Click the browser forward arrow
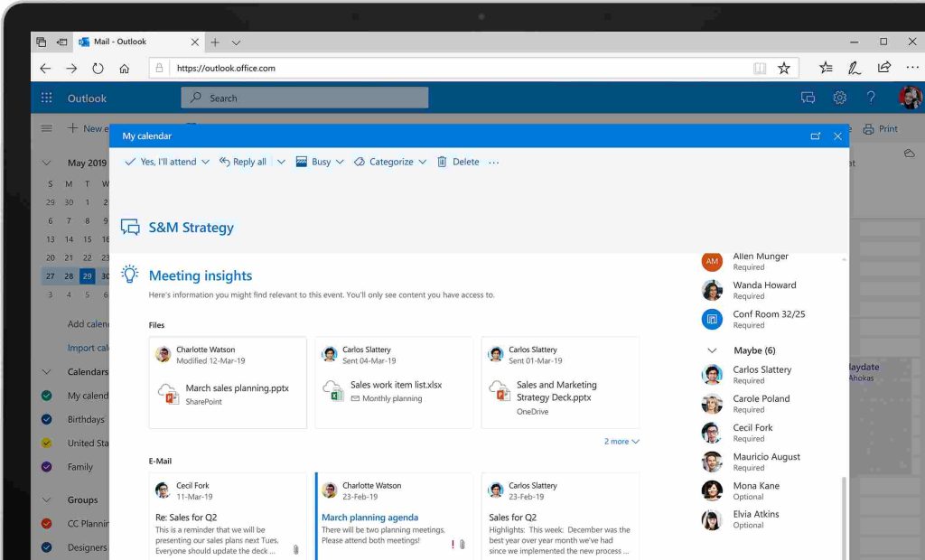 pos(71,69)
